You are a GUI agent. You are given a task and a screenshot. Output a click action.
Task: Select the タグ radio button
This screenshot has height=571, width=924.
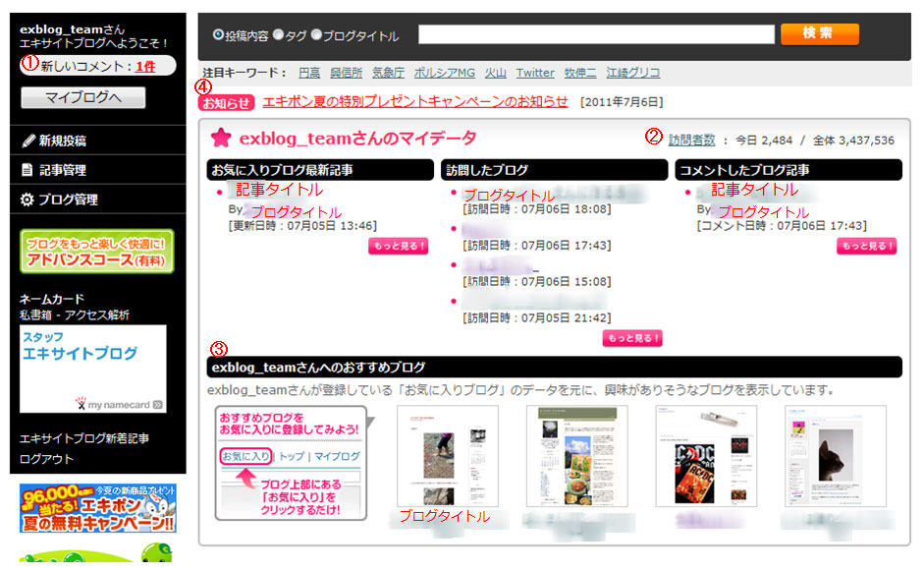279,34
